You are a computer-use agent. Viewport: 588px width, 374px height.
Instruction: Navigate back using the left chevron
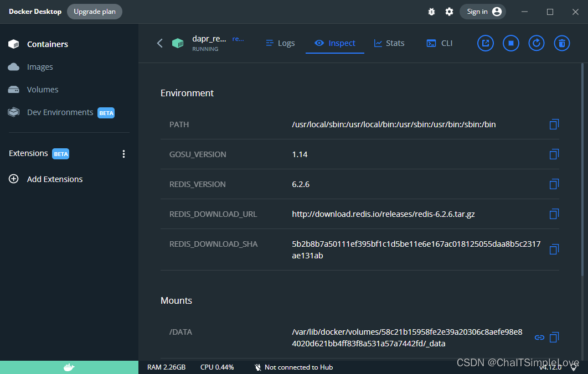click(159, 43)
